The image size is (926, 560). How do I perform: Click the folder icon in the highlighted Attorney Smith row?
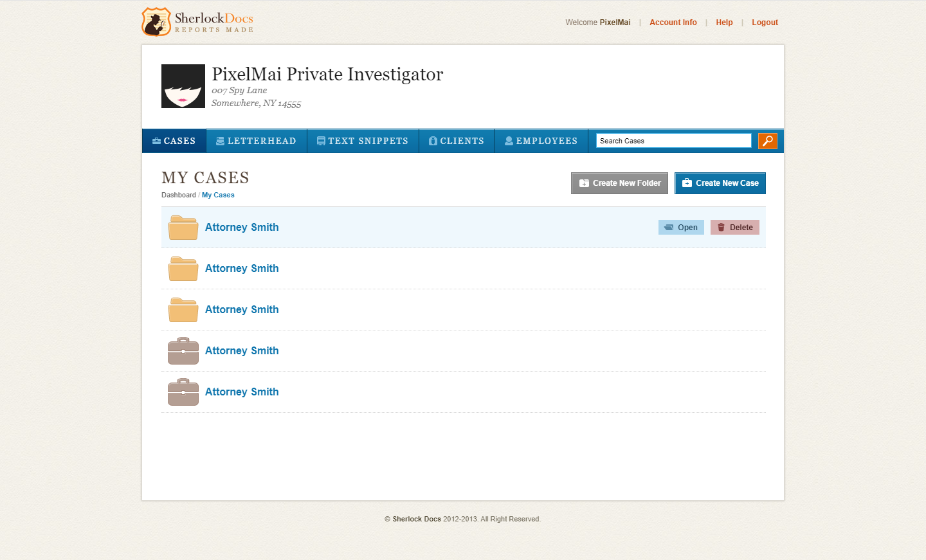coord(183,228)
